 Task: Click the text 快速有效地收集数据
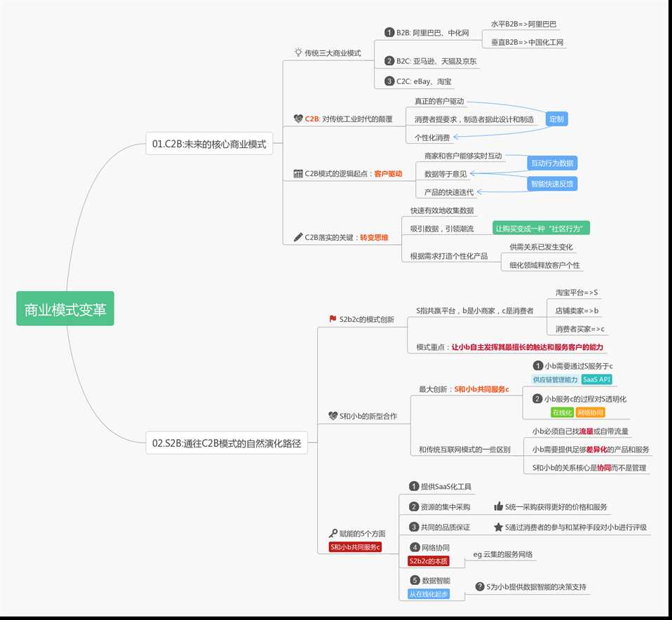point(443,210)
